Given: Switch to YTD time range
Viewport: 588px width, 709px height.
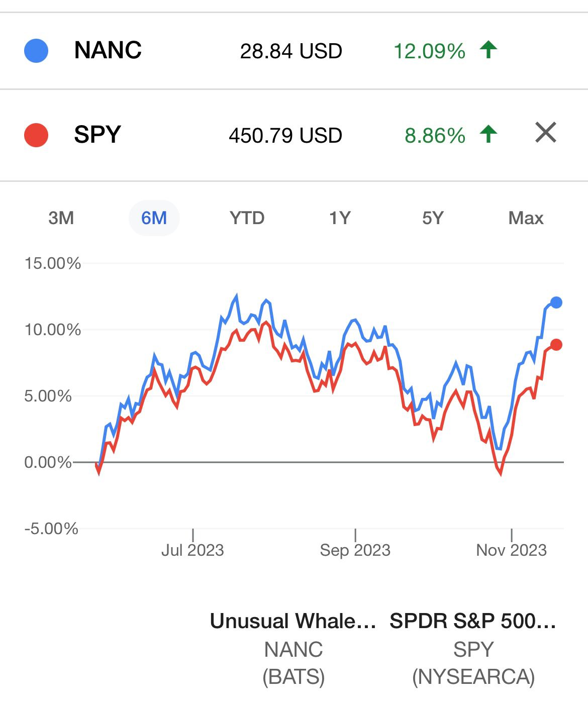Looking at the screenshot, I should point(247,218).
